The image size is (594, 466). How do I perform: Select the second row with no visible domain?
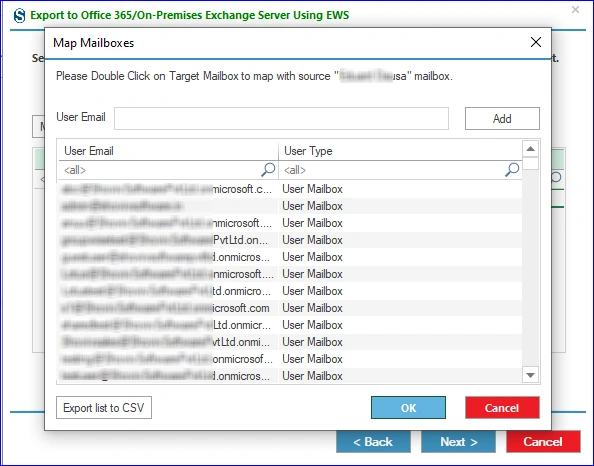click(x=290, y=206)
